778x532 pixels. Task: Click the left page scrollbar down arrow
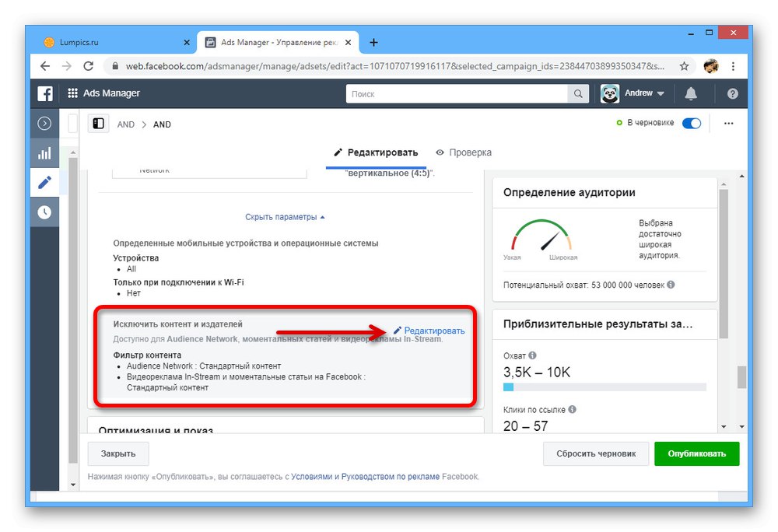(x=73, y=485)
